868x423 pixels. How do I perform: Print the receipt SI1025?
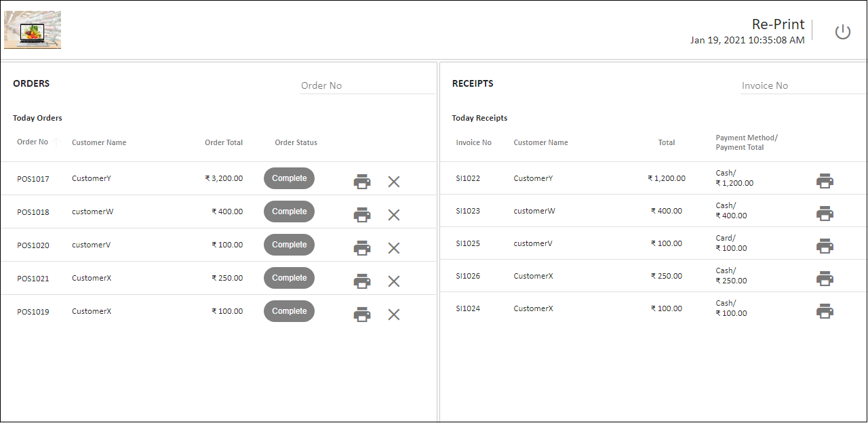(x=825, y=245)
